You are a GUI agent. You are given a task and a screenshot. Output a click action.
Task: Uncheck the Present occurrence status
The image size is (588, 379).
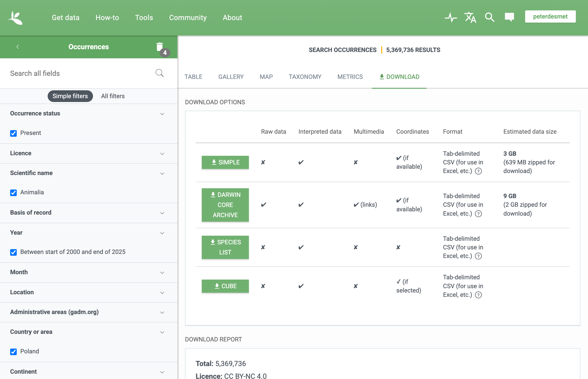[13, 133]
